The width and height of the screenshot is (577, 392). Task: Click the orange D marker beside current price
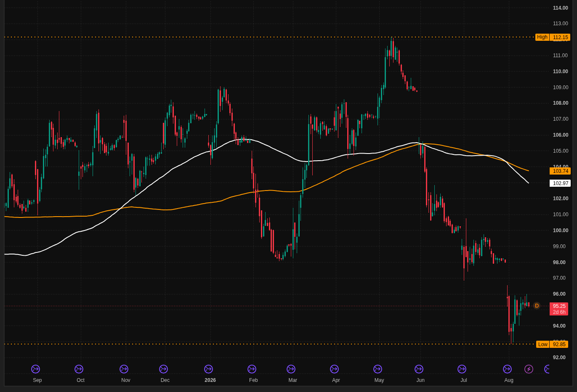pyautogui.click(x=537, y=306)
